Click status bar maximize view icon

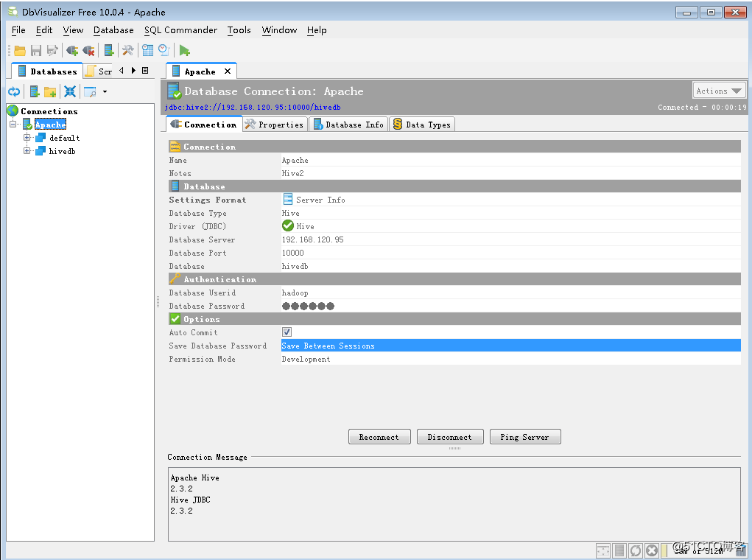(602, 551)
